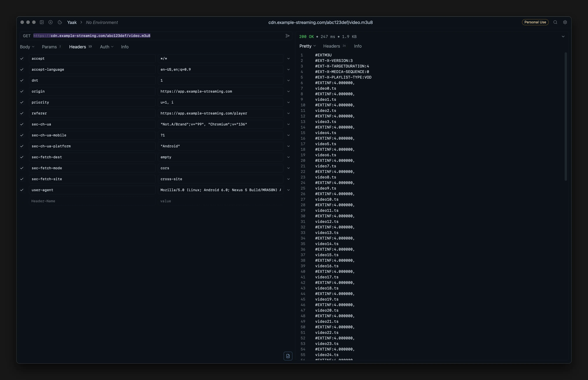
Task: Open cookie management via cookie icon
Action: pos(59,22)
